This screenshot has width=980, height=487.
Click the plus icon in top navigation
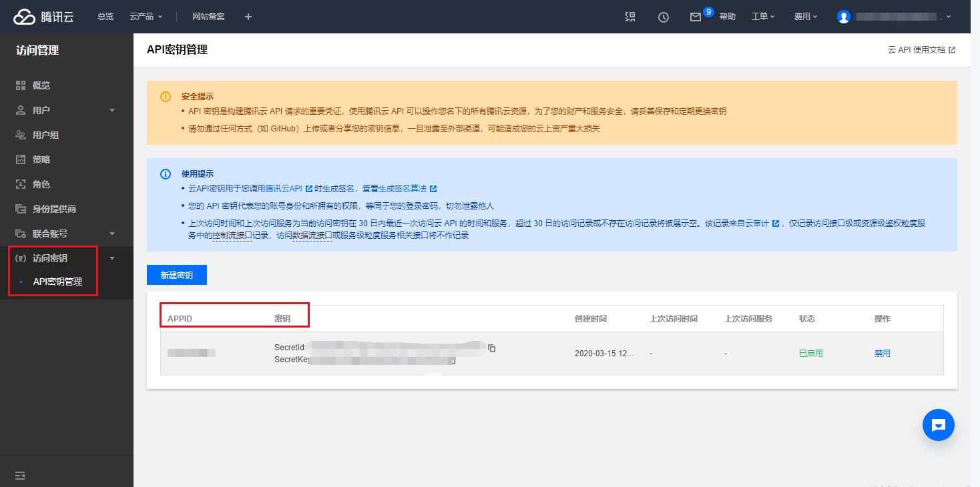point(248,17)
